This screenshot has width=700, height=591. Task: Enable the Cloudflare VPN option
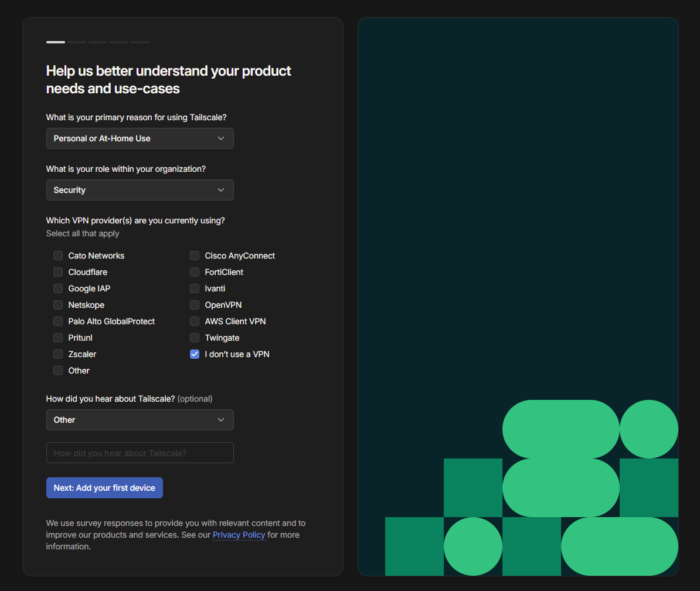(58, 272)
